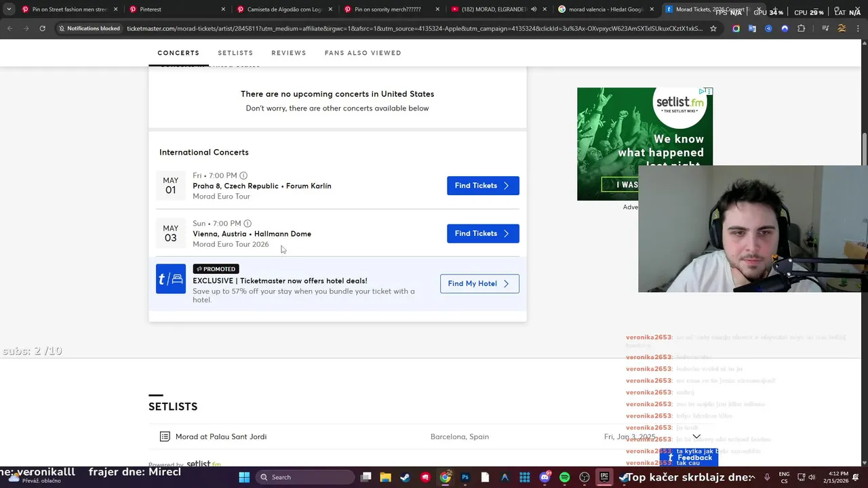
Task: Open the 4:12 PM clock calendar
Action: pos(835,477)
